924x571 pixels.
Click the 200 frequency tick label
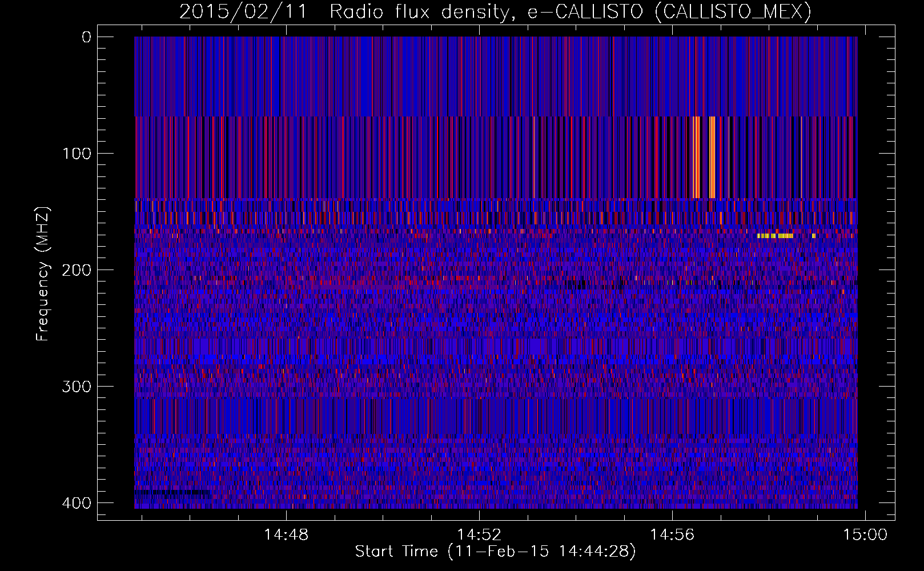click(77, 270)
